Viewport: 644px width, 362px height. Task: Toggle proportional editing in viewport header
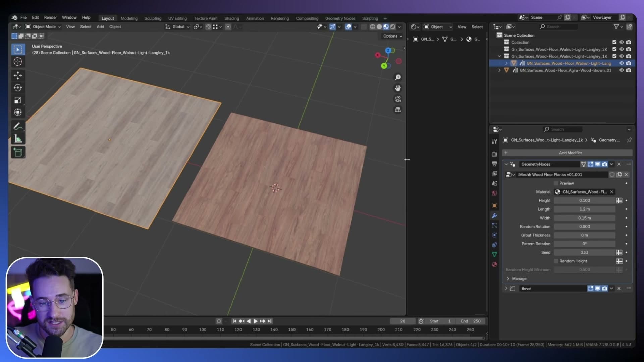tap(228, 27)
